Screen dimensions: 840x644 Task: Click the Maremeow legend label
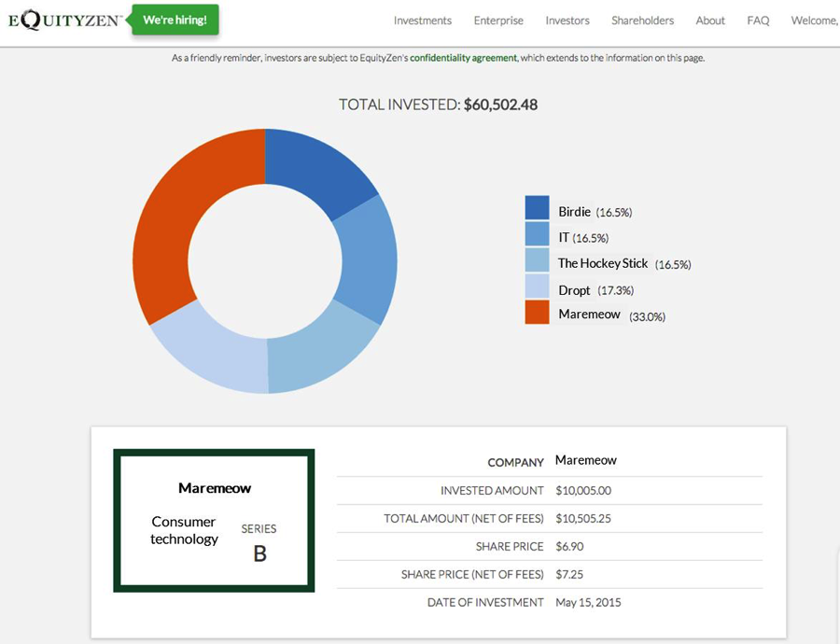pos(589,314)
